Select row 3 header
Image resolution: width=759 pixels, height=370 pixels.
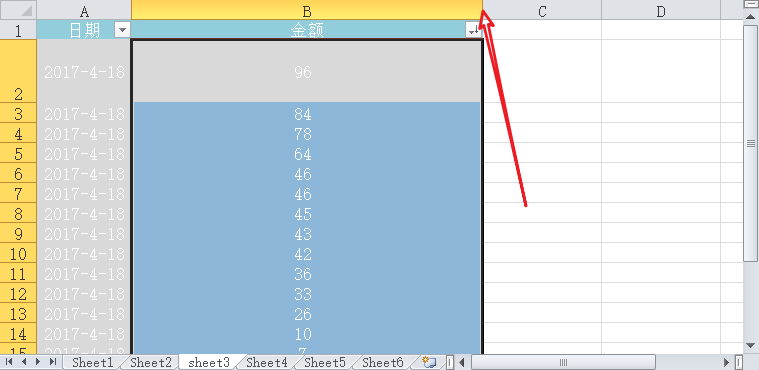tap(18, 113)
